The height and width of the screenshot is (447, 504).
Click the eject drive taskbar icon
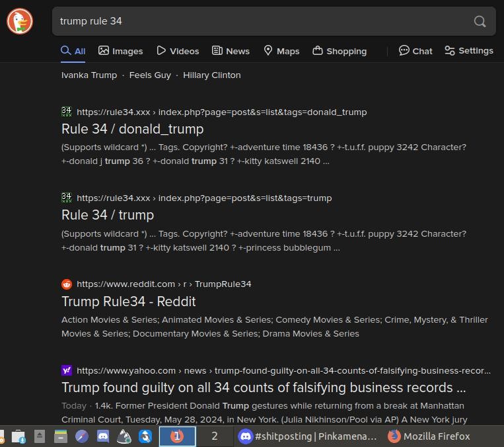point(40,436)
